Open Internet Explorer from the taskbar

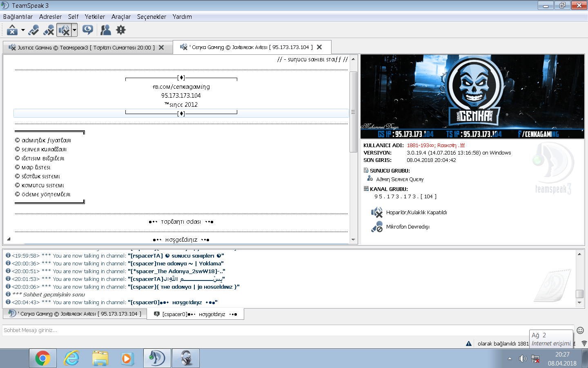(71, 359)
